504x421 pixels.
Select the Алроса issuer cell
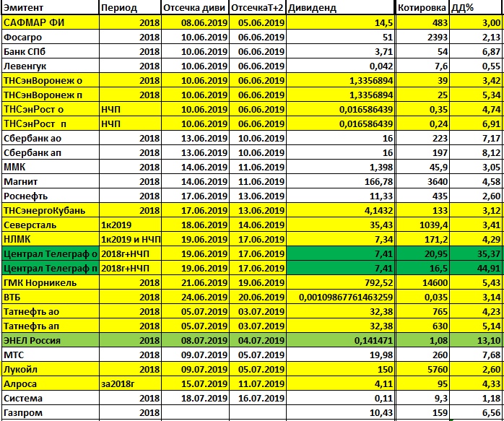point(51,383)
